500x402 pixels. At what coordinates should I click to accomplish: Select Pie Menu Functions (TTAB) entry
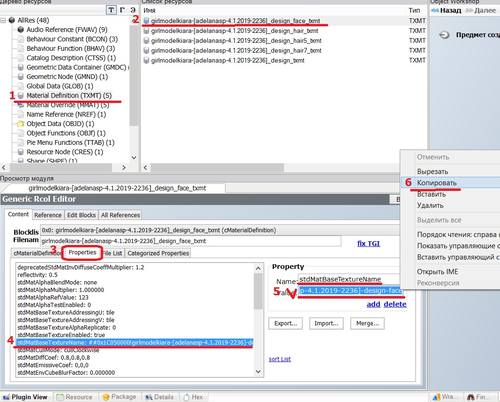pos(70,142)
